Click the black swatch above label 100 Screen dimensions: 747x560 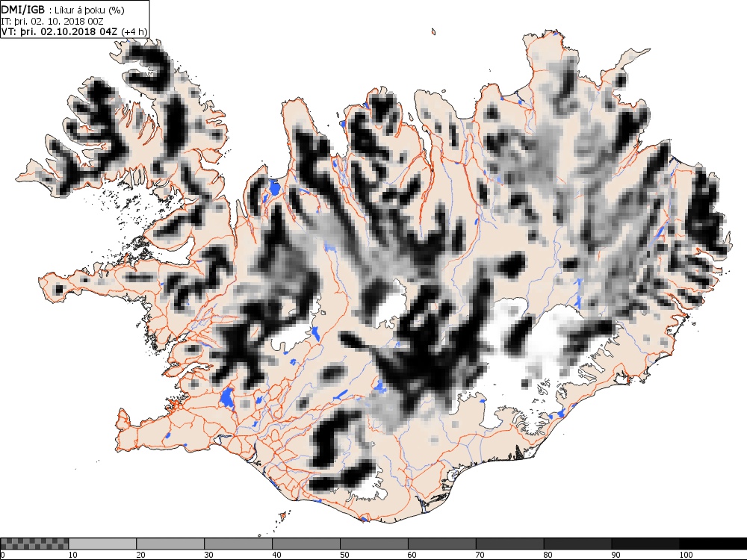tap(713, 544)
